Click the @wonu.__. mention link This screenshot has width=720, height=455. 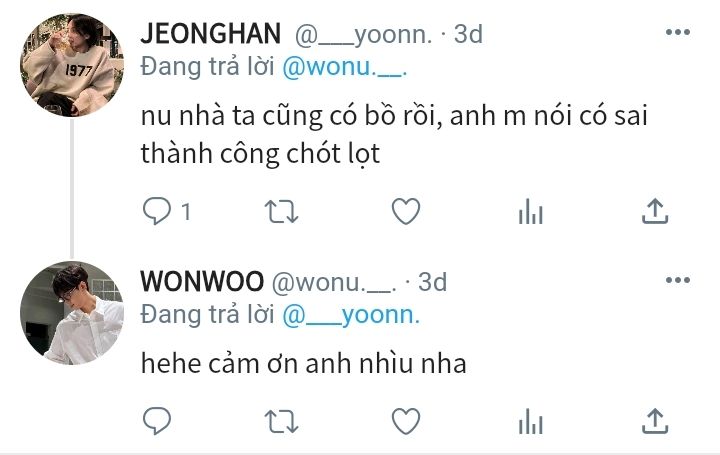tap(345, 67)
